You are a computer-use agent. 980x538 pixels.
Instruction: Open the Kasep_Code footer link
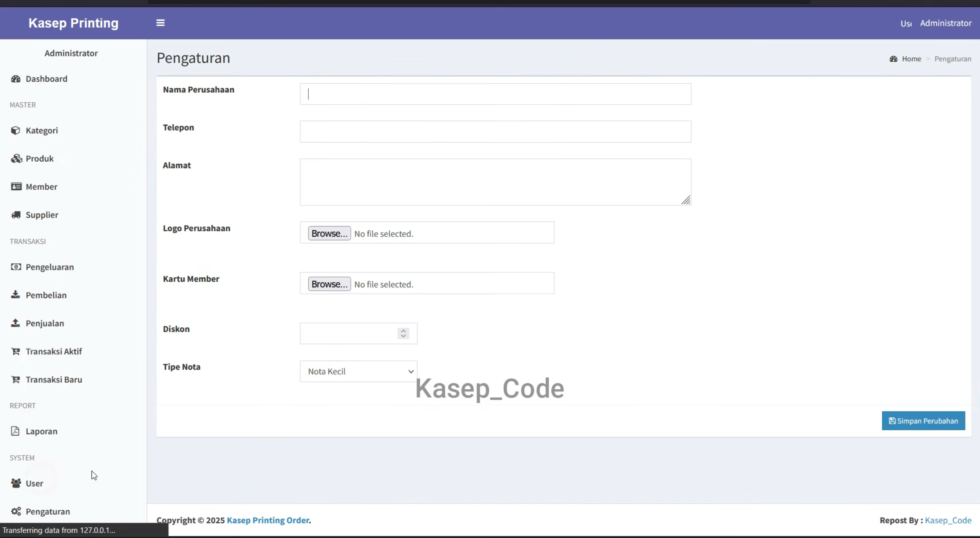tap(948, 520)
